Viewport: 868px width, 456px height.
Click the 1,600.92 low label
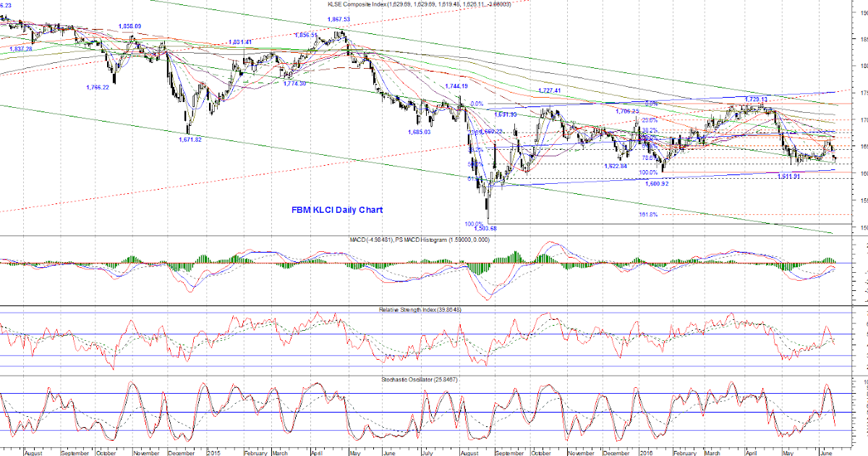point(658,184)
